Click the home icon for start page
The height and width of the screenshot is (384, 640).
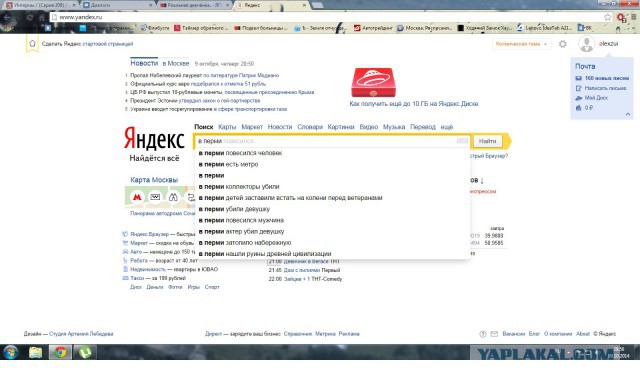(32, 44)
